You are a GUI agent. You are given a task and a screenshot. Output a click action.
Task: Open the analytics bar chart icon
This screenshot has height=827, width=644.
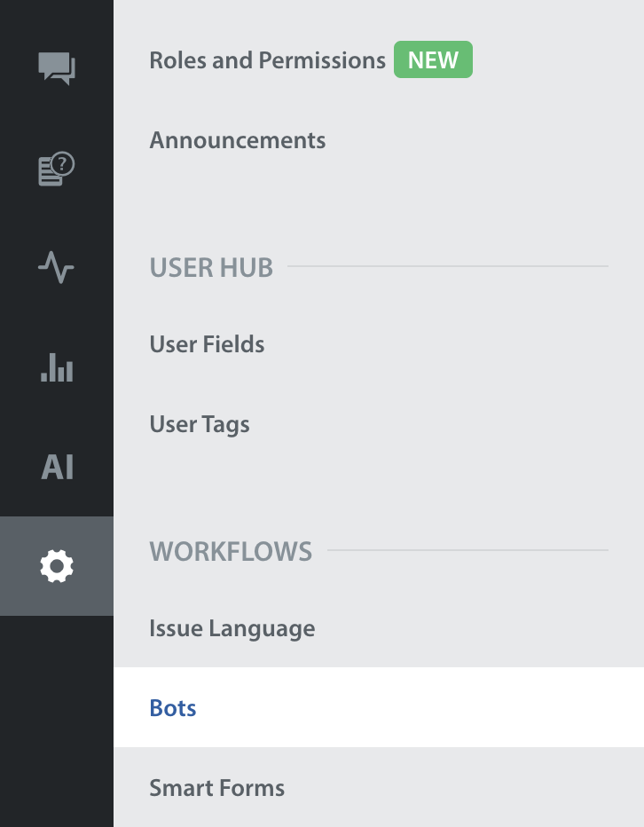point(57,366)
